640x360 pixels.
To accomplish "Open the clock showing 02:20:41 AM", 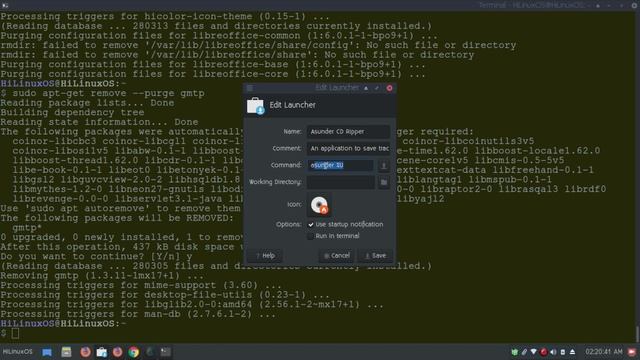I will point(604,351).
